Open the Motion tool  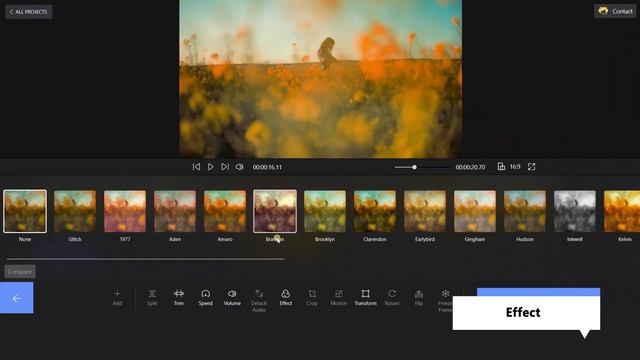(339, 298)
